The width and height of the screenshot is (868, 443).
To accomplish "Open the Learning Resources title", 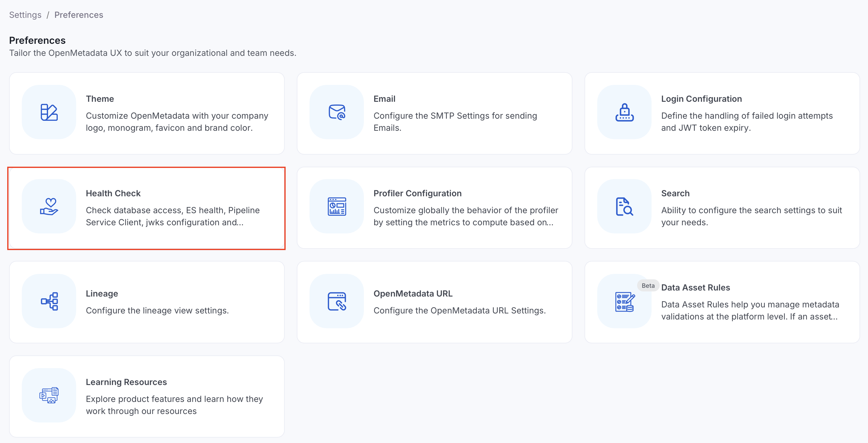I will [x=126, y=382].
